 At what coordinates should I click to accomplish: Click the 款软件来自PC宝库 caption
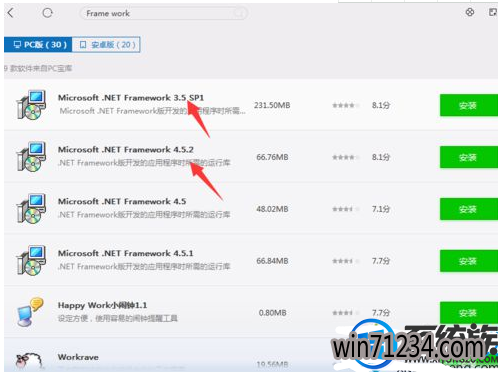[x=38, y=68]
